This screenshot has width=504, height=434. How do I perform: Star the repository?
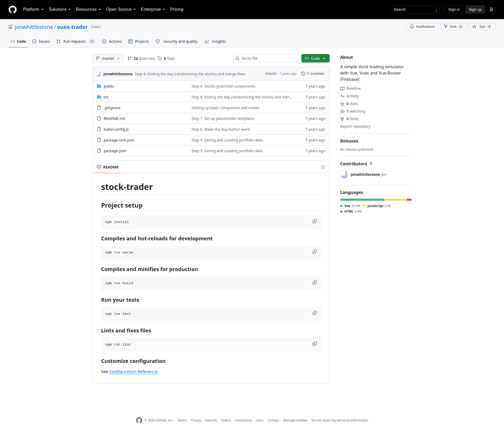[x=482, y=27]
